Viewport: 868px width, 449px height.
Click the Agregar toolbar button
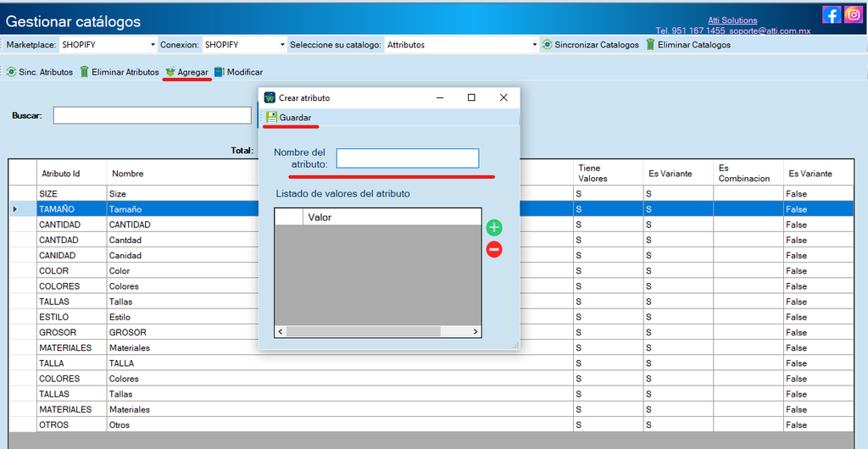[186, 72]
